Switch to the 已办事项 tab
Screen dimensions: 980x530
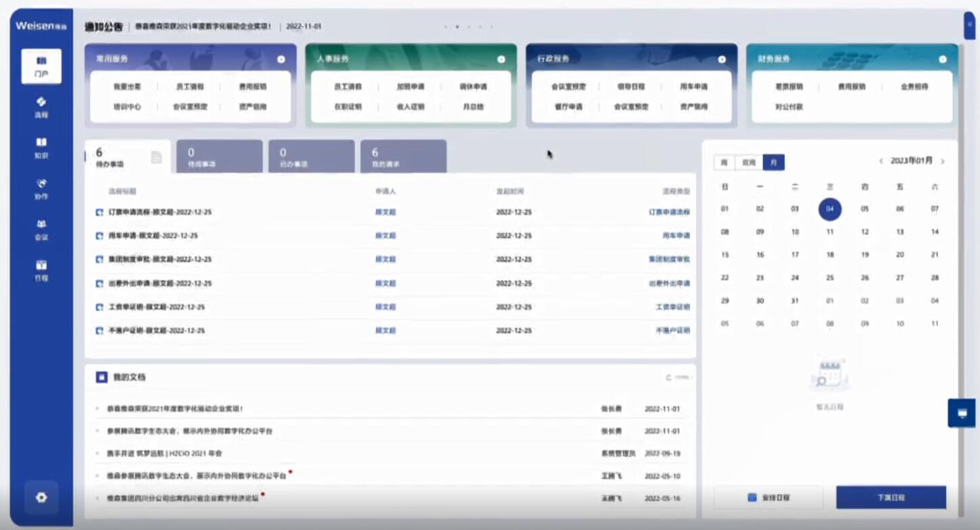[312, 157]
